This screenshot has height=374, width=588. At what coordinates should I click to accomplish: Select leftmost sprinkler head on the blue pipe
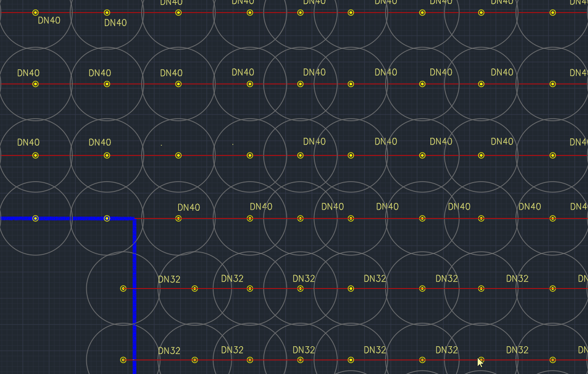click(x=35, y=218)
